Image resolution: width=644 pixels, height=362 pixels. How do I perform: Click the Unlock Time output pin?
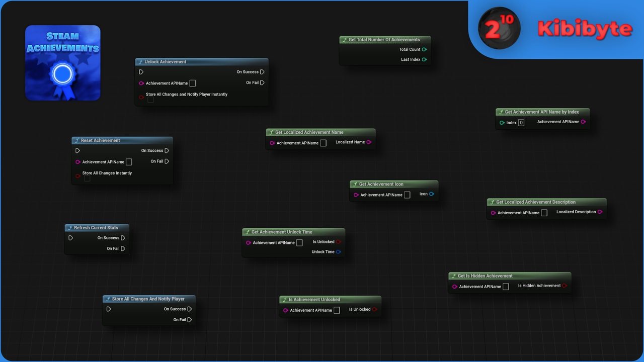coord(339,252)
